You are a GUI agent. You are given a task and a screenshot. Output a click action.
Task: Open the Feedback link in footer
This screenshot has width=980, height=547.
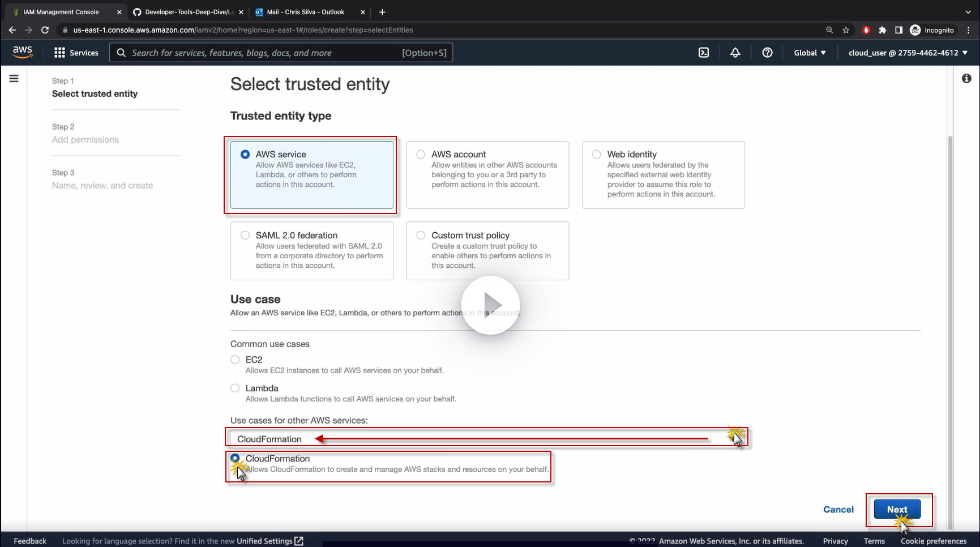(x=30, y=541)
